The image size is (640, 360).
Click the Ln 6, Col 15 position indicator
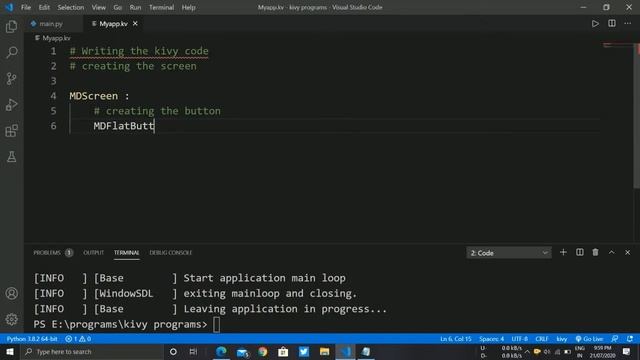pos(456,339)
